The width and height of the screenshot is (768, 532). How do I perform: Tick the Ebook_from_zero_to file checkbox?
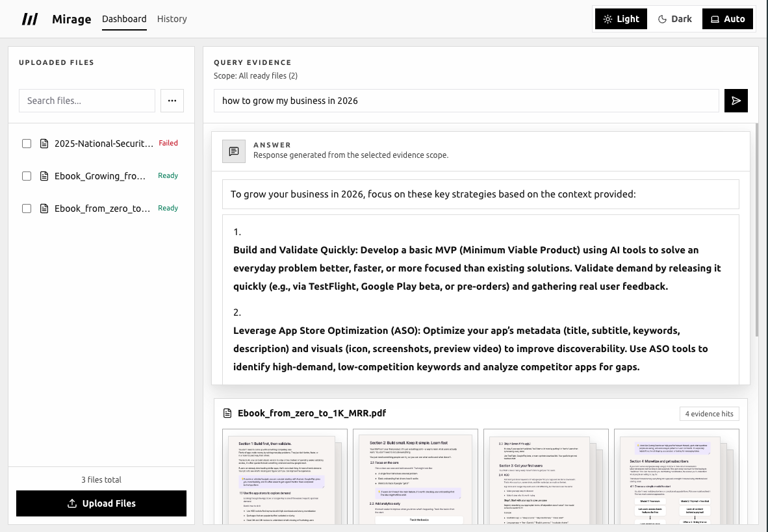click(27, 209)
